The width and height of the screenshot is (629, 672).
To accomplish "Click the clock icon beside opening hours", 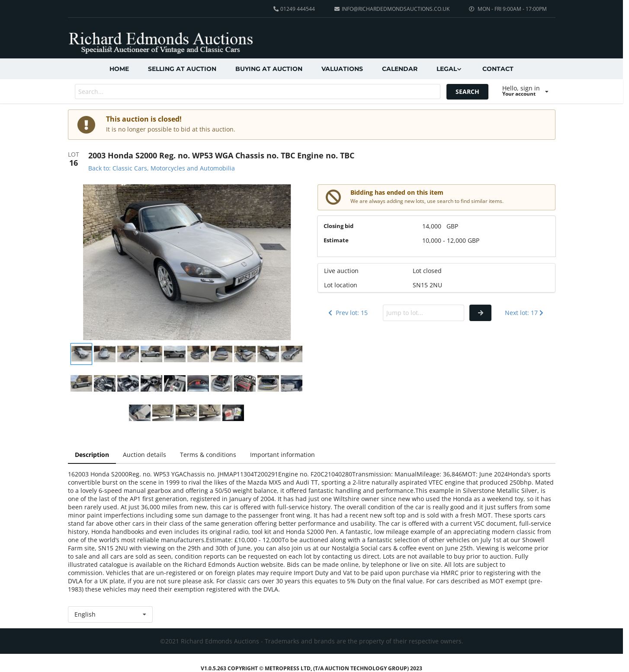I will point(472,9).
